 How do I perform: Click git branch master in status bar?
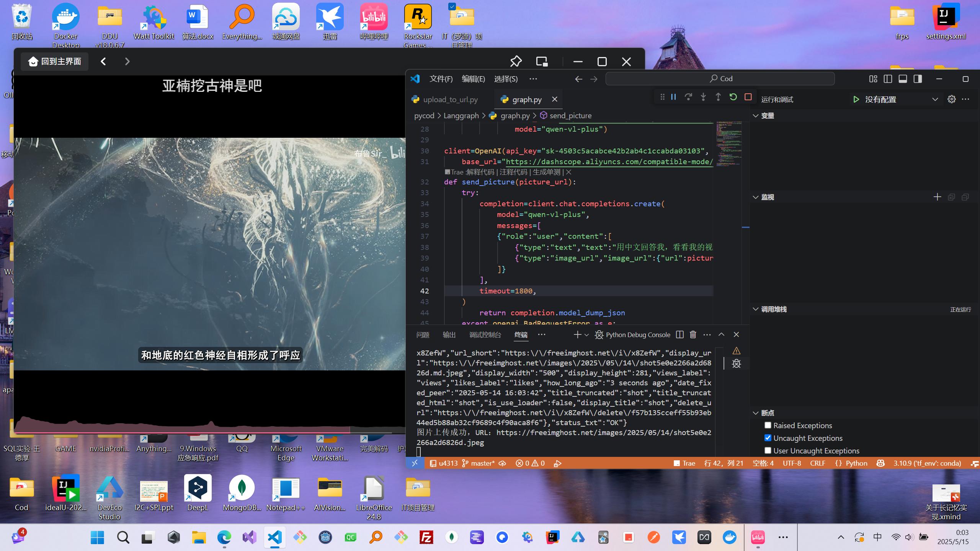[x=479, y=463]
